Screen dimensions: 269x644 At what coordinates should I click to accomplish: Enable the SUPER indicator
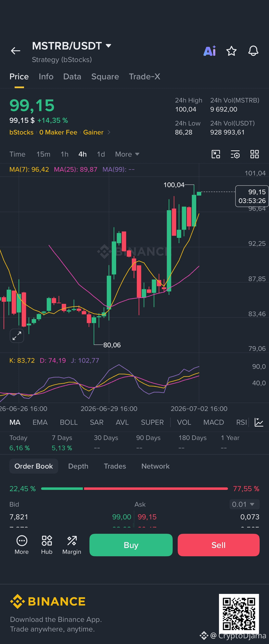pos(152,422)
